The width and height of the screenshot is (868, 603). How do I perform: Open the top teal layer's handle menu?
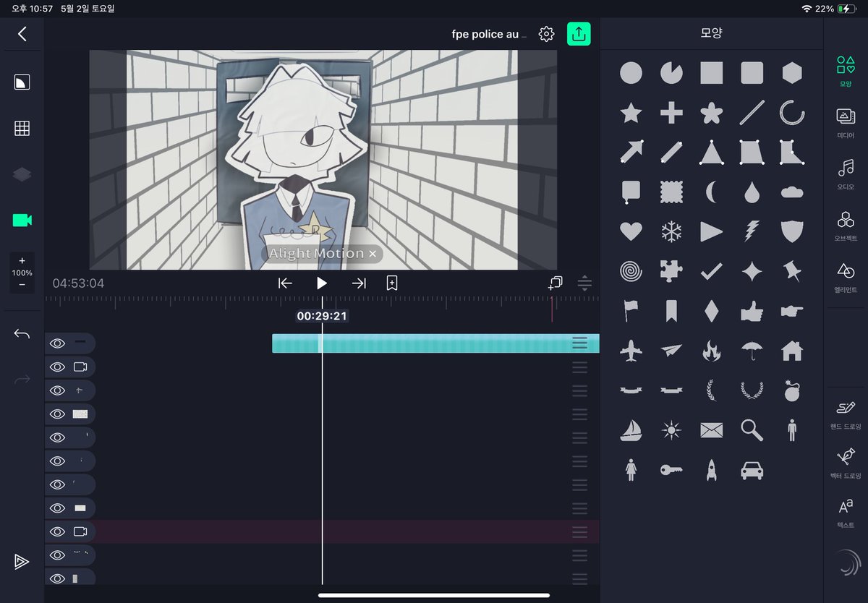point(579,343)
